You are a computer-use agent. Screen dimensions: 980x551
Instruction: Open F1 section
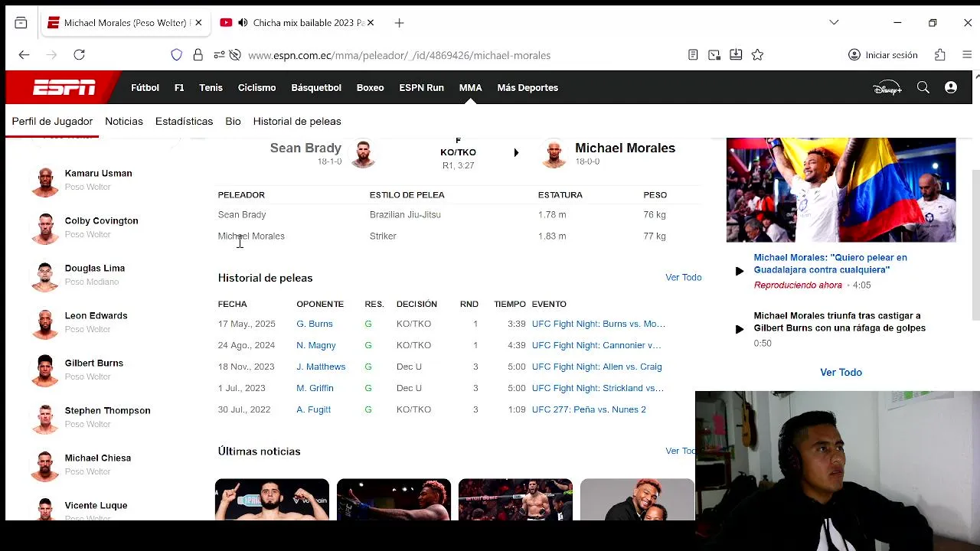[x=179, y=88]
